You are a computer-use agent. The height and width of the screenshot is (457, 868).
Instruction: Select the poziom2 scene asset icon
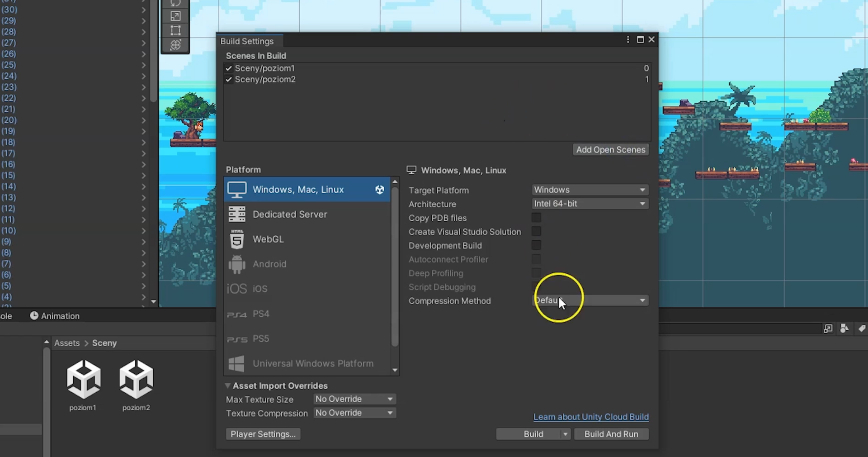coord(136,380)
